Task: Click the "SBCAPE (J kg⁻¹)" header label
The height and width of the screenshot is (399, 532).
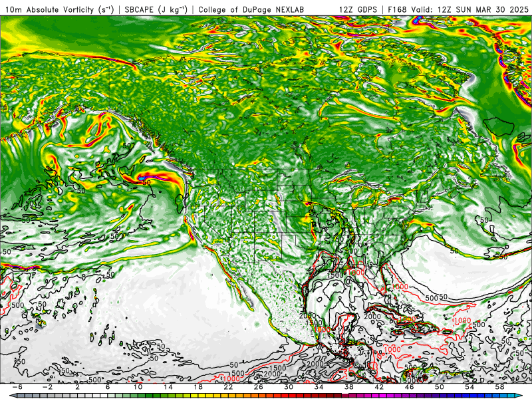Action: [x=156, y=9]
